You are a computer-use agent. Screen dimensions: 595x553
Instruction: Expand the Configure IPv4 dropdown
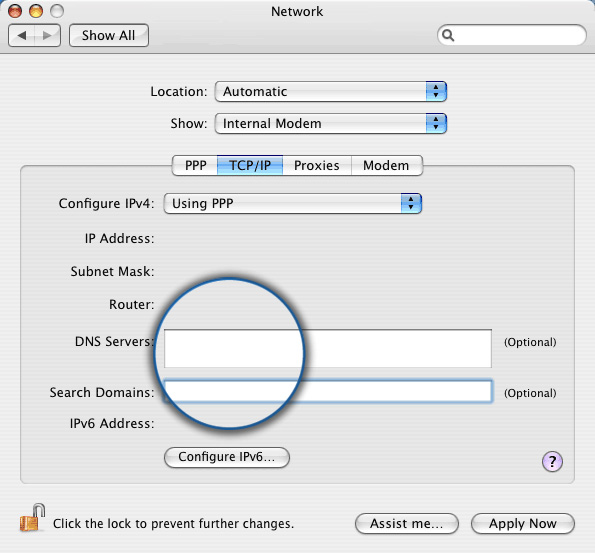[x=293, y=203]
